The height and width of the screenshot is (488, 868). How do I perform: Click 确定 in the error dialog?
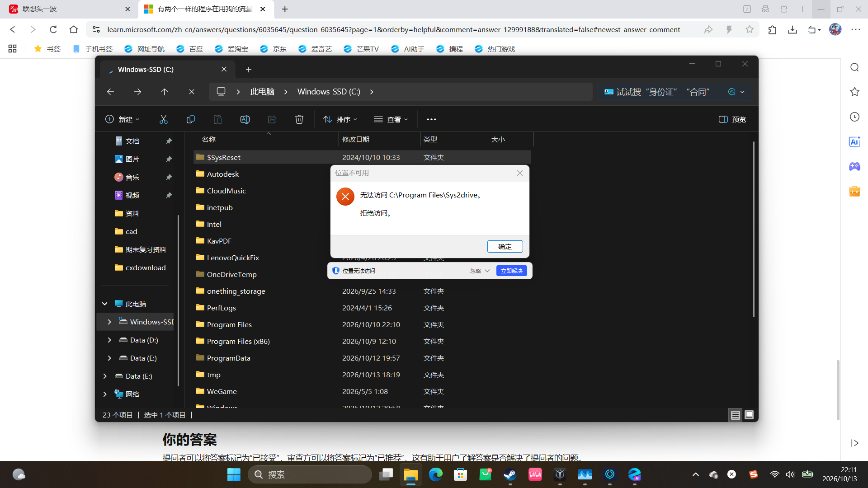[x=505, y=246]
